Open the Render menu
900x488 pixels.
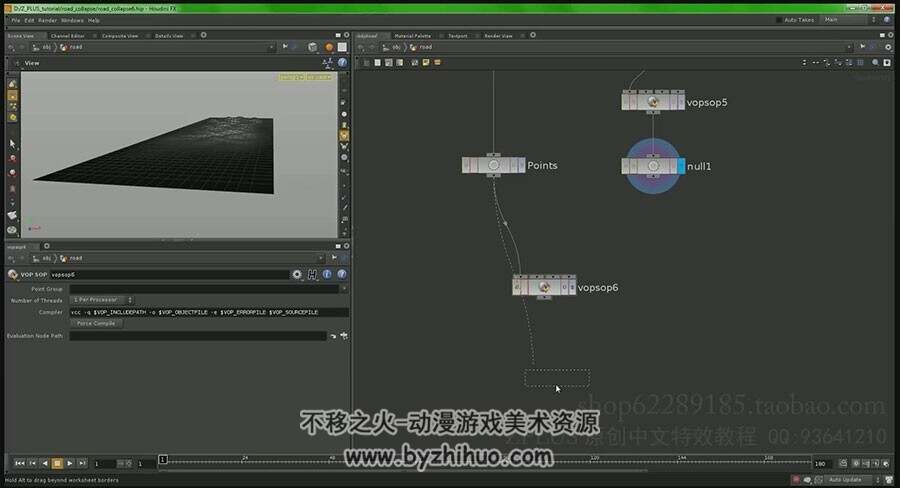48,20
